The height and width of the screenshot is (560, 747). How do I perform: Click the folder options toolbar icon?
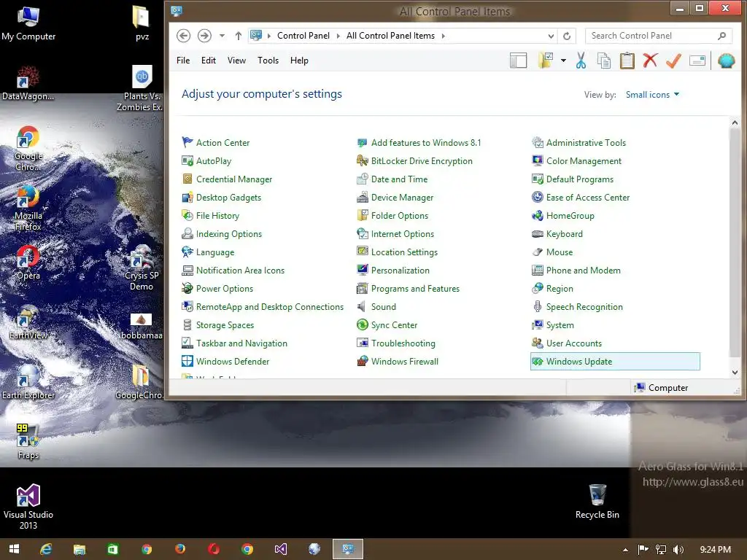point(546,61)
